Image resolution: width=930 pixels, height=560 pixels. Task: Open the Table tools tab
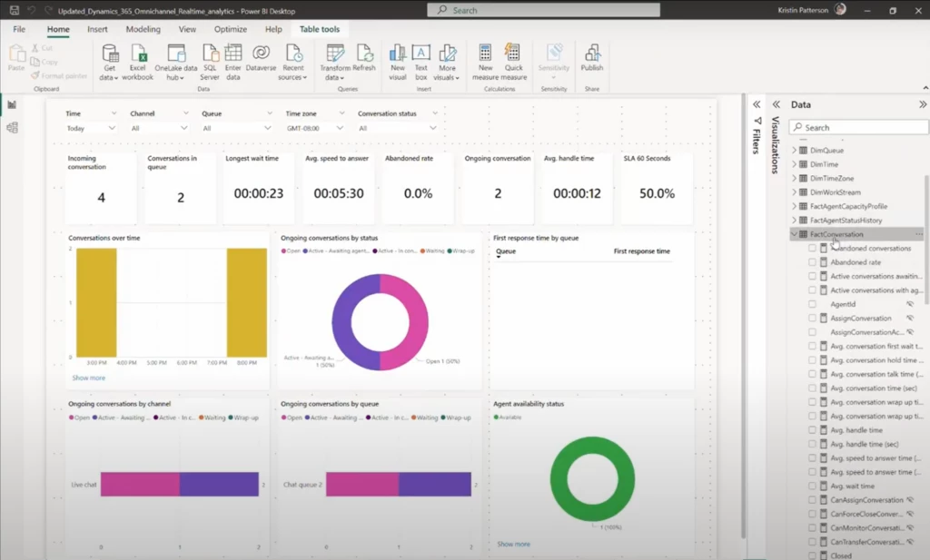(319, 28)
